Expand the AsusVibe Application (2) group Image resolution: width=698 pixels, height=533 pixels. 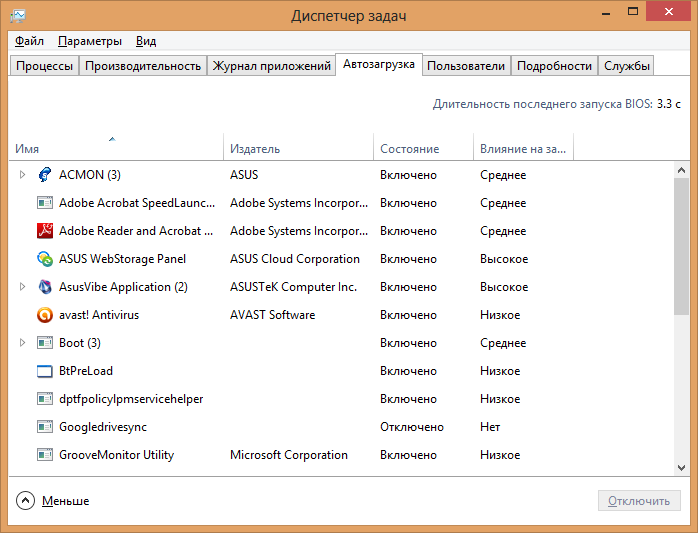tap(22, 287)
